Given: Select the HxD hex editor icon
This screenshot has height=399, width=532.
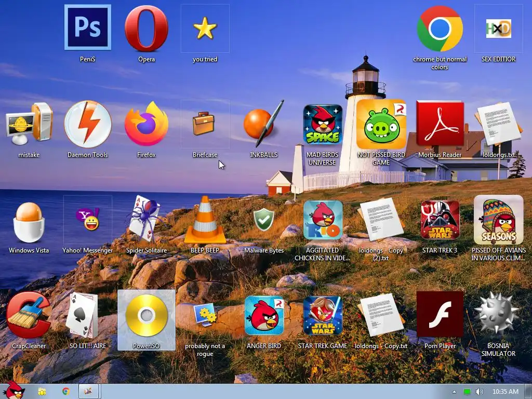Looking at the screenshot, I should [498, 29].
